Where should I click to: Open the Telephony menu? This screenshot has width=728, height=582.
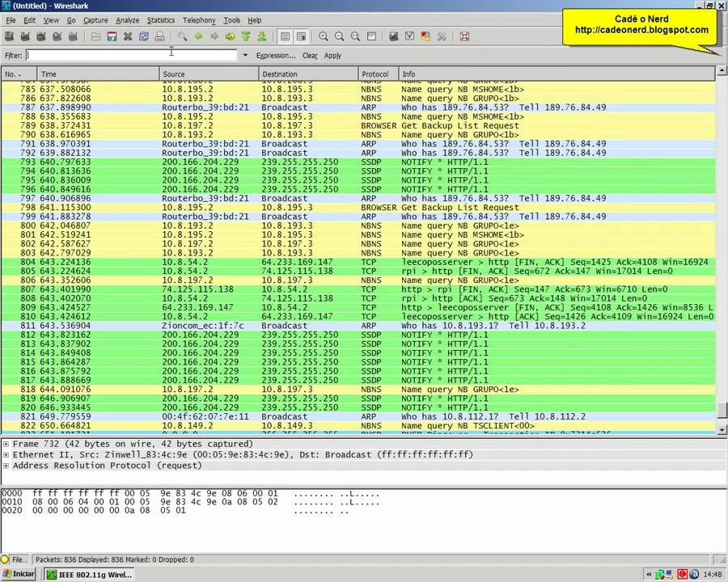point(199,20)
